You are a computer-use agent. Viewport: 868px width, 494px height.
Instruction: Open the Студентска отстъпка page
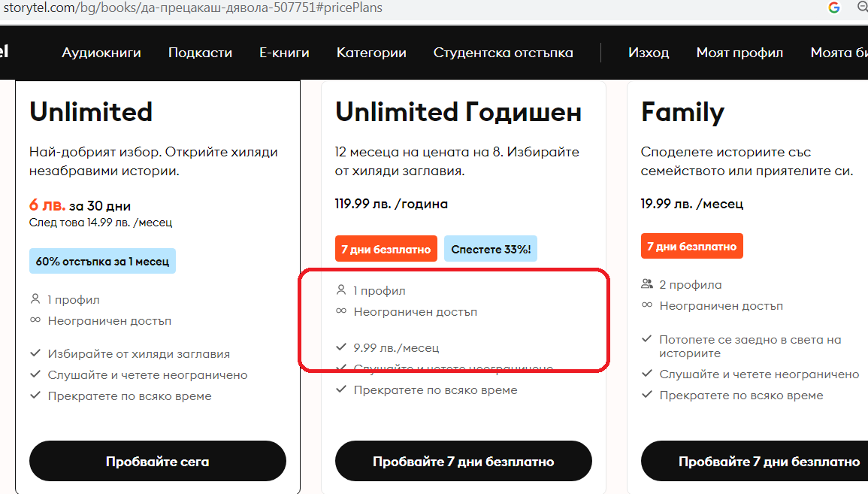tap(503, 53)
